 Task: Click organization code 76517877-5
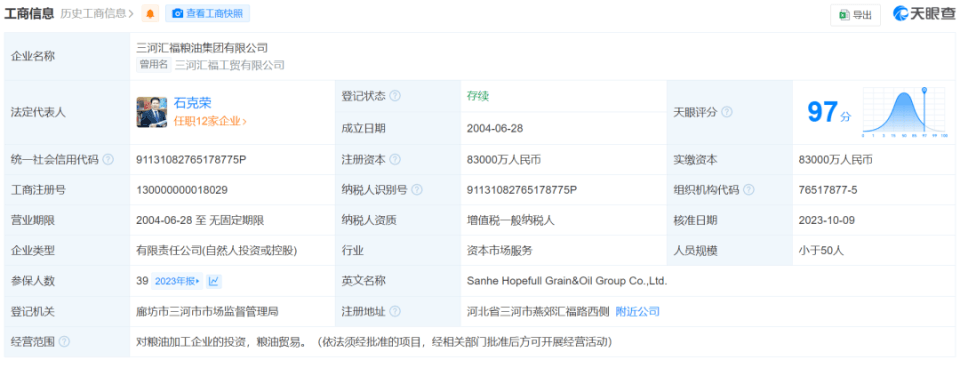coord(828,190)
